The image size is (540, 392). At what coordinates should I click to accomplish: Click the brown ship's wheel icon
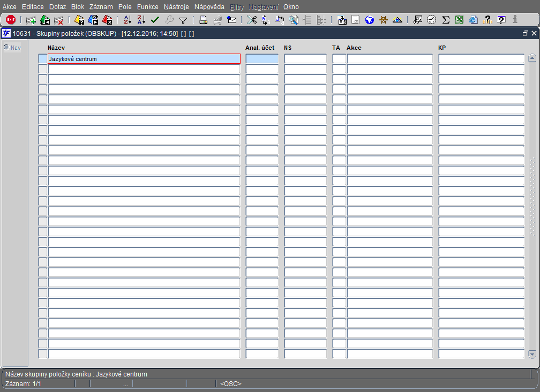click(384, 20)
